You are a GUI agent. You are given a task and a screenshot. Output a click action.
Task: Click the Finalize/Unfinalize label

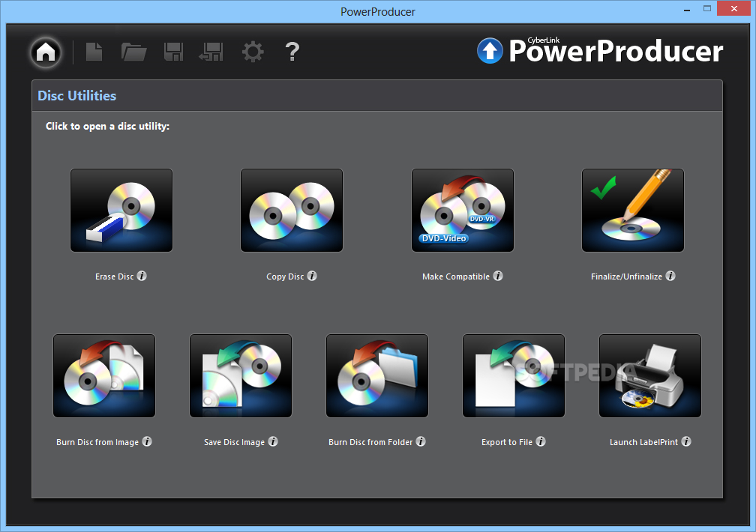[626, 276]
